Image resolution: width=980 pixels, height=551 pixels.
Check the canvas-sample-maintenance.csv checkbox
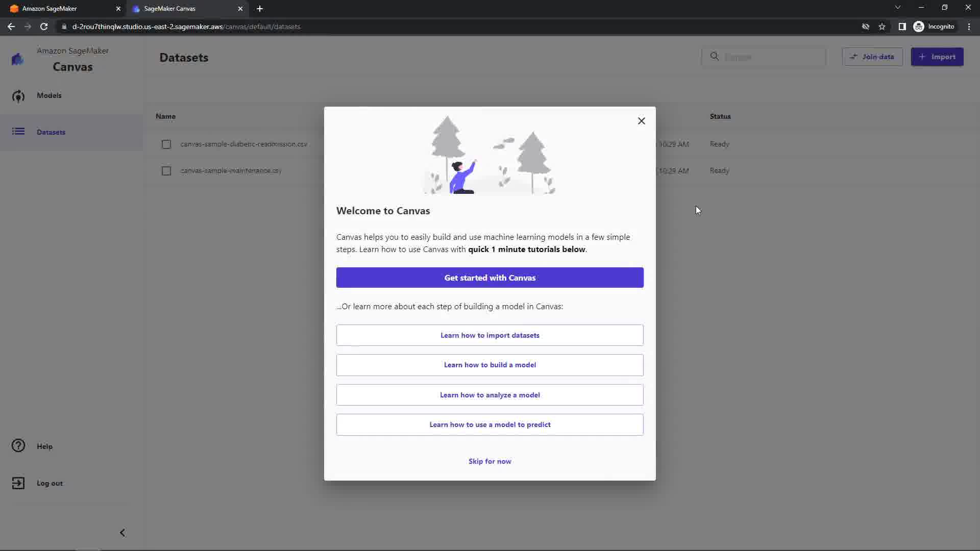coord(166,171)
